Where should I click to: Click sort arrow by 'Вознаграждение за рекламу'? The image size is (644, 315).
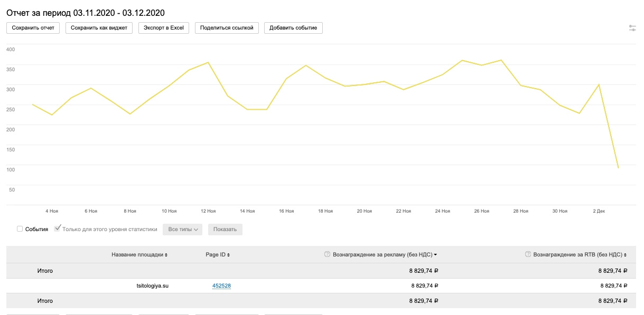pyautogui.click(x=435, y=255)
